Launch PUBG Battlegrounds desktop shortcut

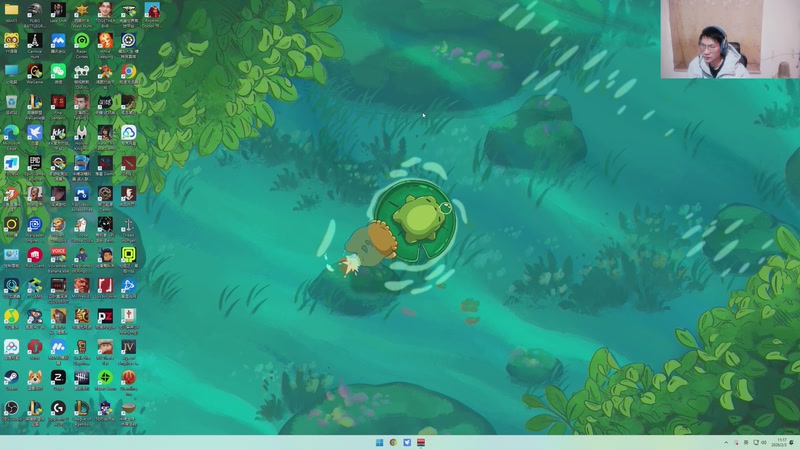(35, 10)
